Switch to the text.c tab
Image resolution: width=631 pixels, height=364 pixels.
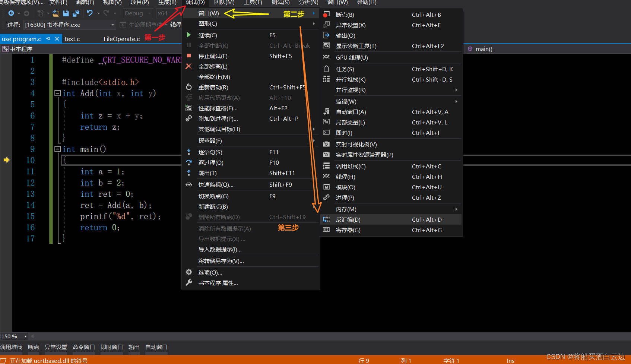click(72, 39)
